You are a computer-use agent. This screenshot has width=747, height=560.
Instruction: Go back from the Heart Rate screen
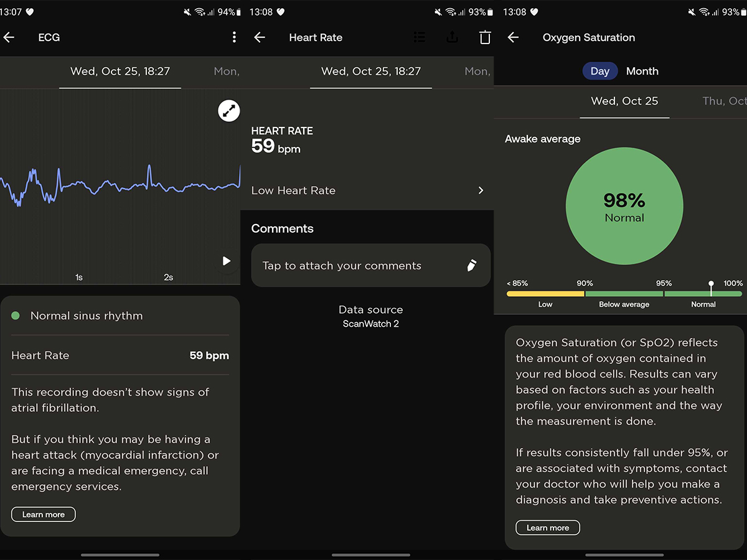click(260, 37)
